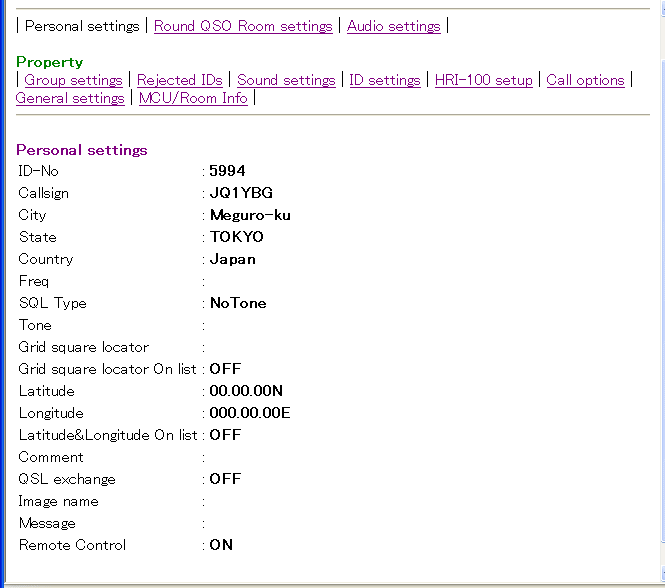Click the Sound settings link
Image resolution: width=665 pixels, height=588 pixels.
(286, 80)
